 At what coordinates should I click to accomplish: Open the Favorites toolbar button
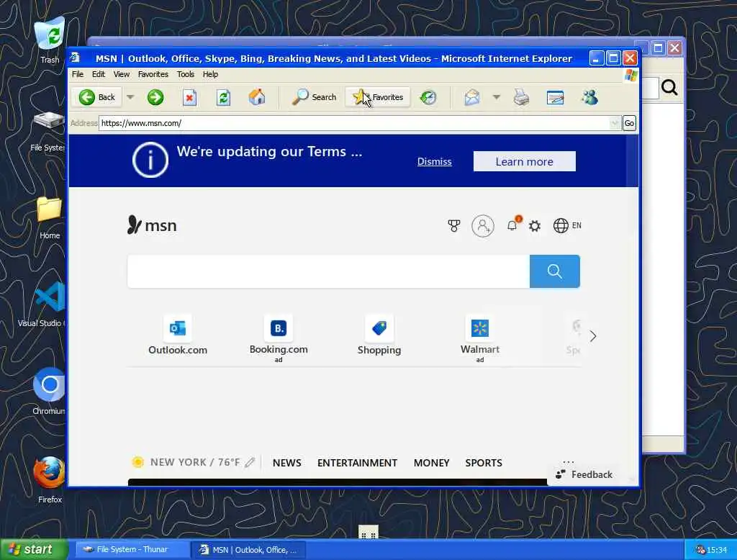tap(378, 97)
